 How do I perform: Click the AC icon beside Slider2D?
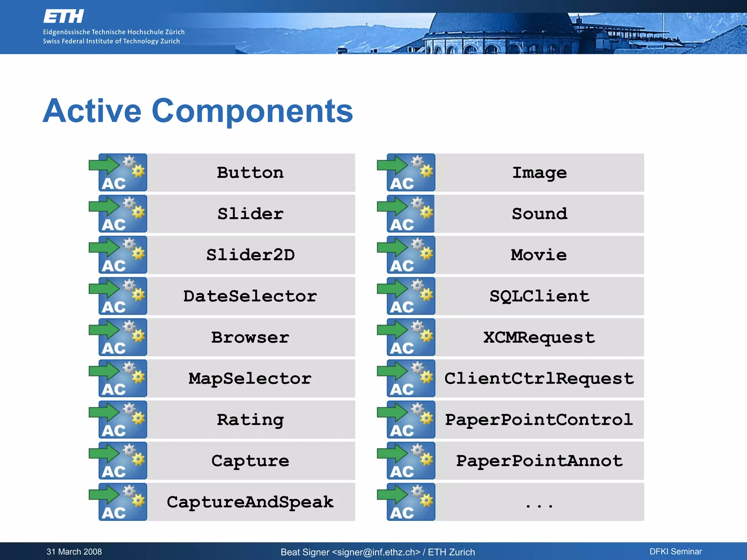[x=118, y=255]
